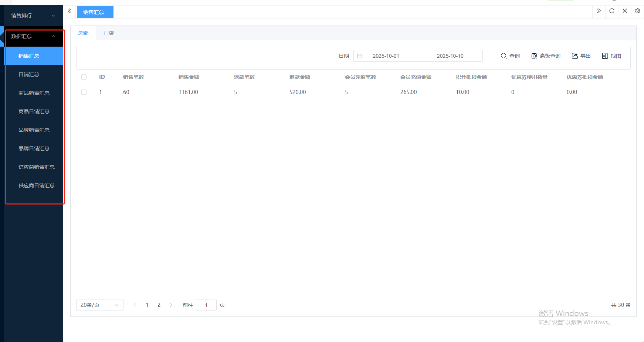Screen dimensions: 644x342
Task: Check the row with ID 1
Action: (x=84, y=92)
